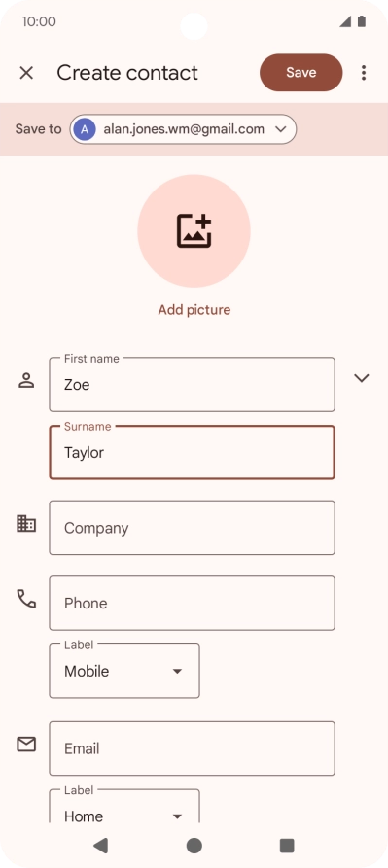The image size is (388, 868).
Task: Open the Home email label dropdown
Action: pos(124,807)
